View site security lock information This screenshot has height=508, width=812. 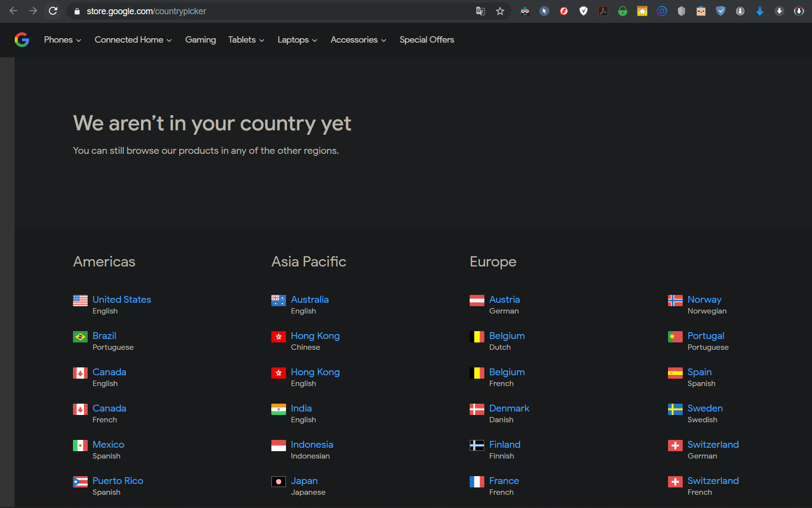tap(77, 11)
